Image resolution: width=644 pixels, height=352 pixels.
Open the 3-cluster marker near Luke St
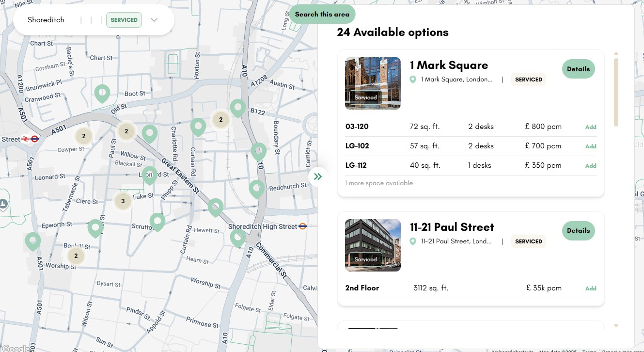[x=123, y=201]
